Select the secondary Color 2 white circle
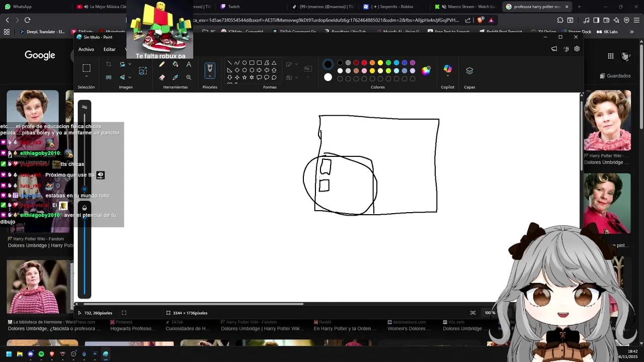Image resolution: width=644 pixels, height=362 pixels. pos(328,77)
